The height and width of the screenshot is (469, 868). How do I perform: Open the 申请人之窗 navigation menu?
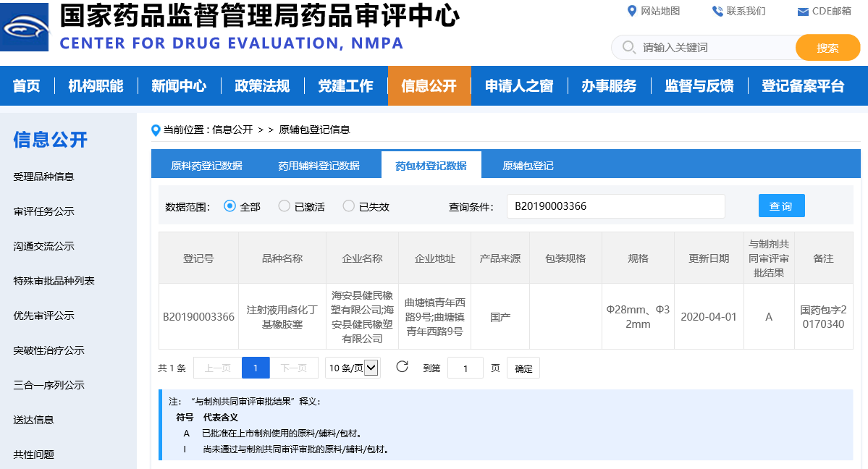click(518, 86)
